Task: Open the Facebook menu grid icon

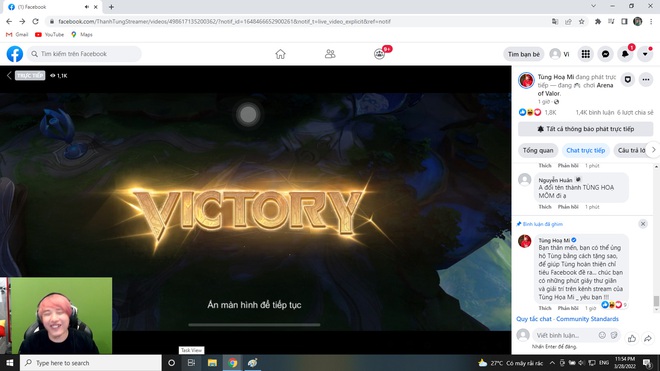Action: click(585, 54)
